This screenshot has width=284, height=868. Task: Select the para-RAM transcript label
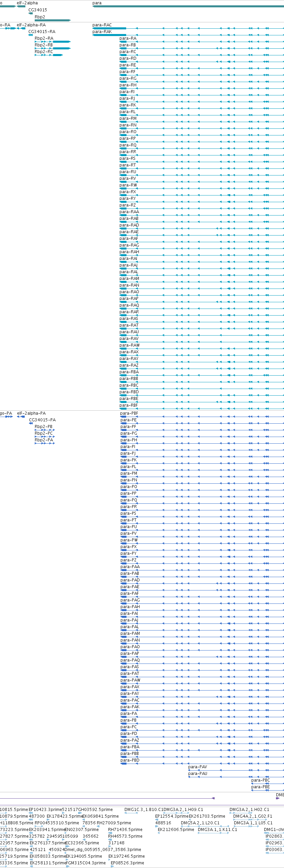(129, 279)
